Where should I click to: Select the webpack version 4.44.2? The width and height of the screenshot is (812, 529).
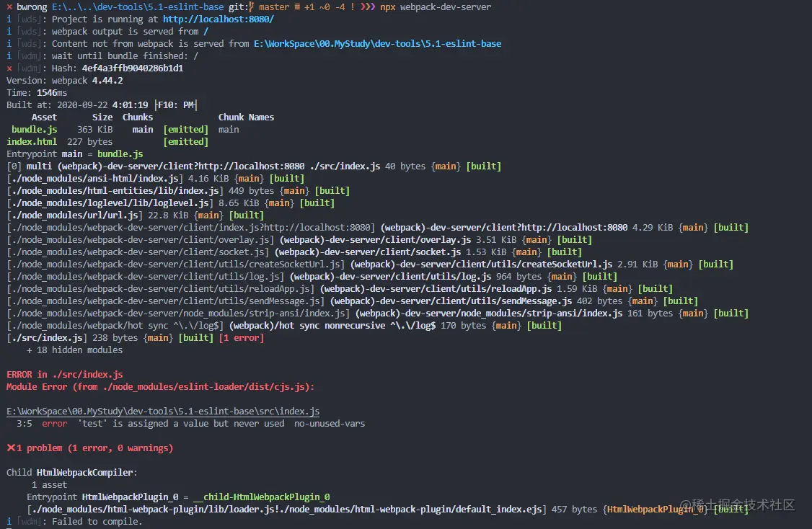pyautogui.click(x=107, y=80)
